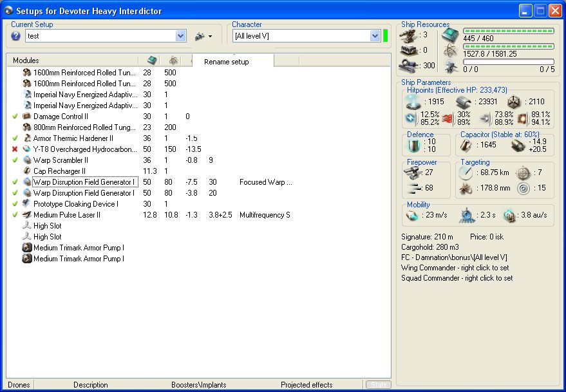Image resolution: width=566 pixels, height=392 pixels.
Task: Click the calibration 300 icon
Action: [x=409, y=66]
